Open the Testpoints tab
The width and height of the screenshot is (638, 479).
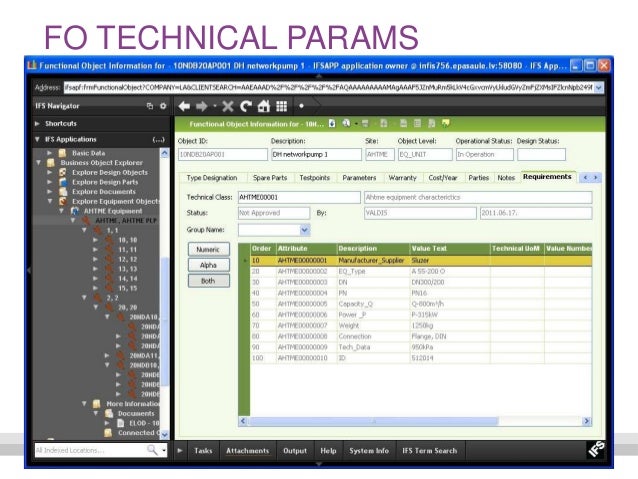[x=315, y=178]
